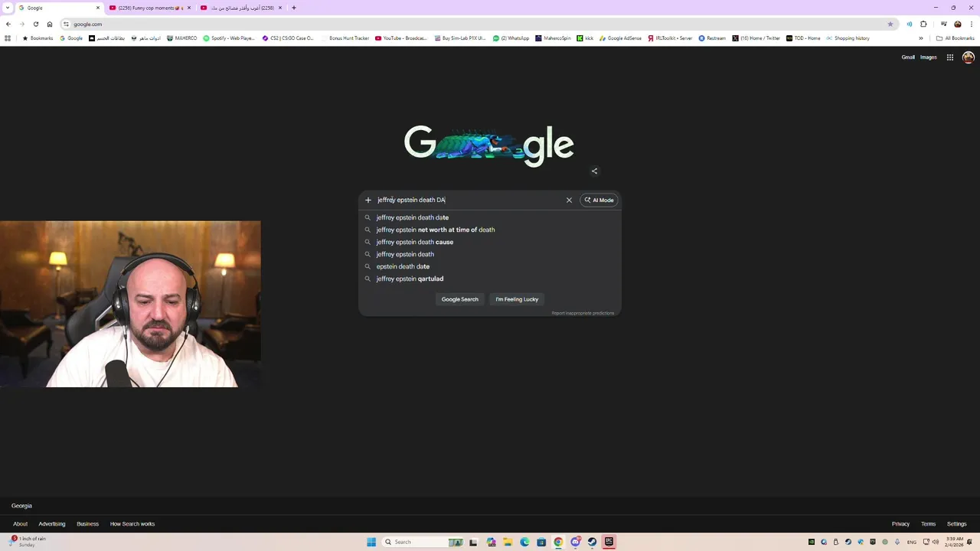Image resolution: width=980 pixels, height=551 pixels.
Task: Open Steam from the taskbar
Action: click(592, 542)
